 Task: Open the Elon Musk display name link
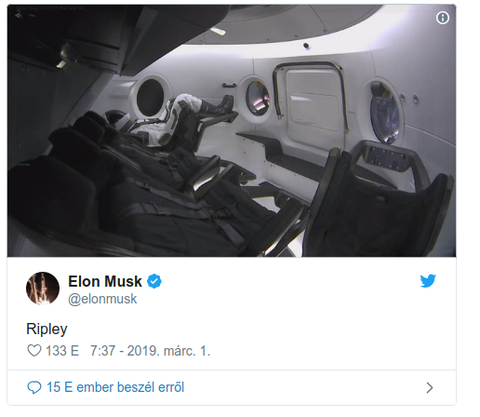[105, 282]
